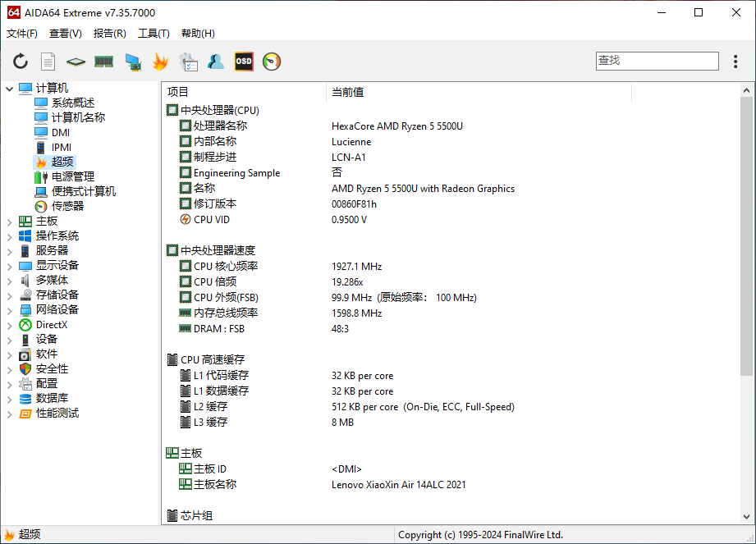Expand the DirectX tree node

pos(9,325)
